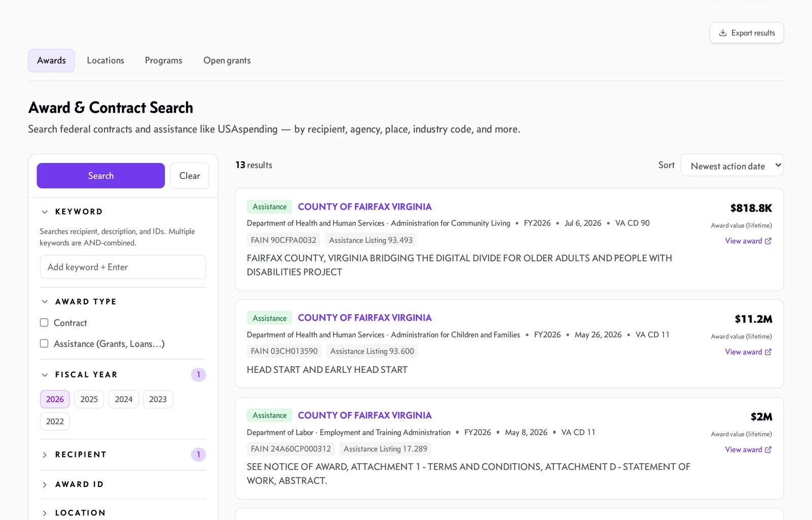Viewport: 812px width, 520px height.
Task: Check the Contract award type checkbox
Action: pyautogui.click(x=44, y=323)
